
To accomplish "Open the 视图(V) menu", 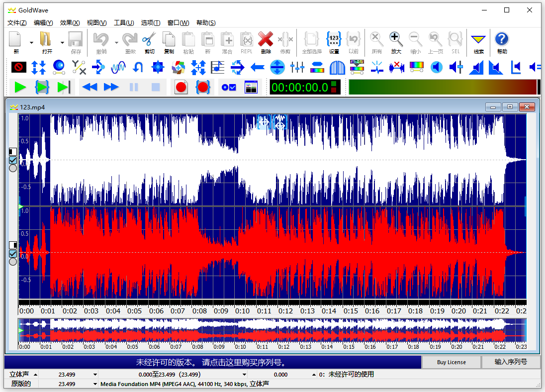I will [x=96, y=22].
